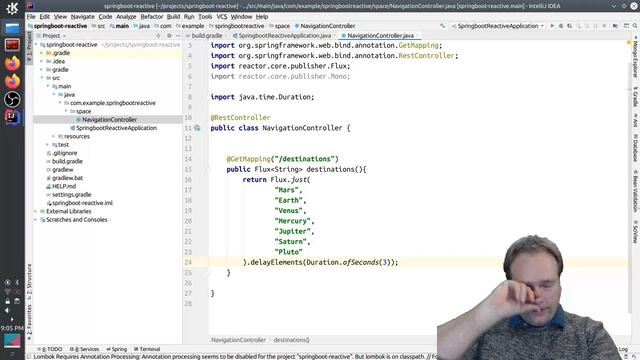Start debugging with the bug icon

click(561, 26)
